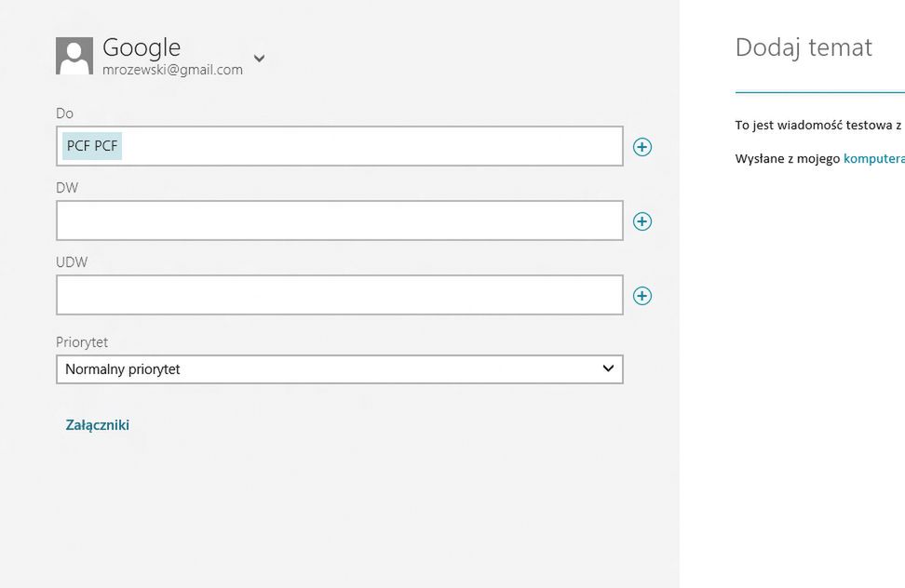The height and width of the screenshot is (588, 905).
Task: Click the mrozewski@gmail.com address
Action: tap(172, 70)
